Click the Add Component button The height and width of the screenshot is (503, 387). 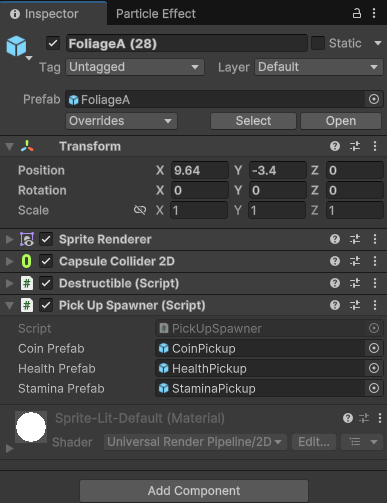(x=194, y=491)
